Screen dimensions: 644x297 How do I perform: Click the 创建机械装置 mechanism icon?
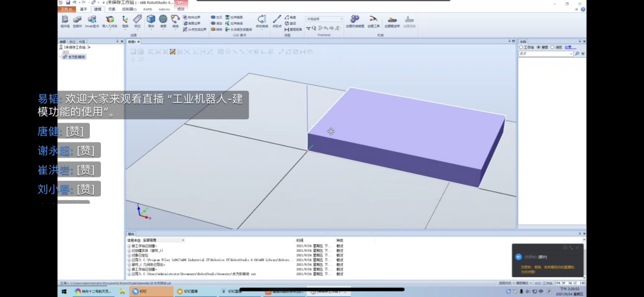click(x=355, y=21)
